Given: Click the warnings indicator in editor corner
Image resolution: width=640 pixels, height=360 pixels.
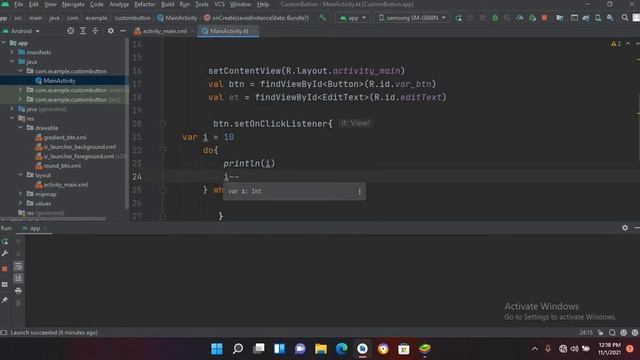Looking at the screenshot, I should coord(616,44).
